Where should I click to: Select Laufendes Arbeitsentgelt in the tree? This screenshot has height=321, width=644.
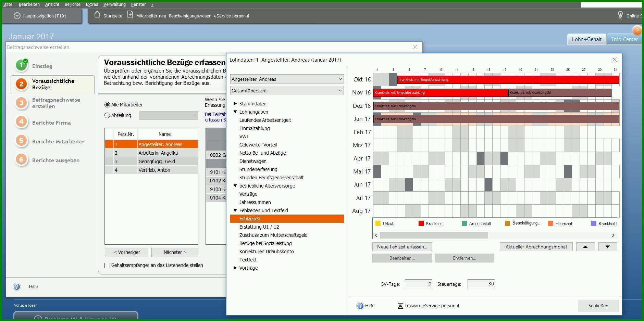[265, 120]
